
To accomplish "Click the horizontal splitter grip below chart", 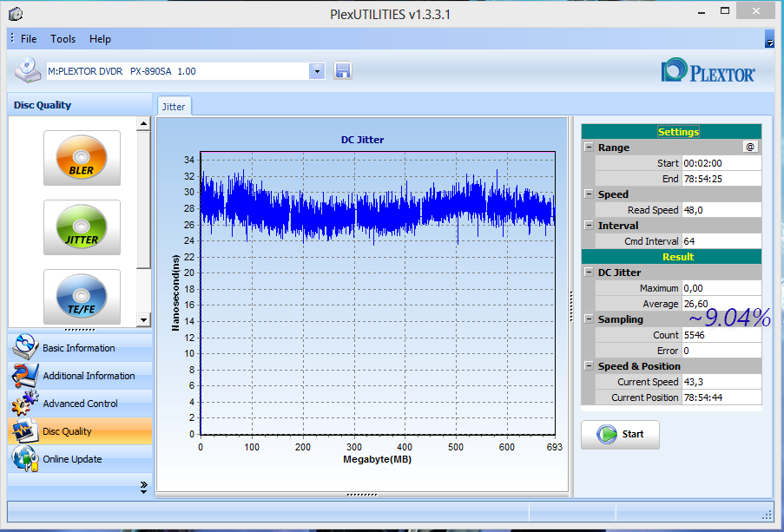I will (362, 495).
